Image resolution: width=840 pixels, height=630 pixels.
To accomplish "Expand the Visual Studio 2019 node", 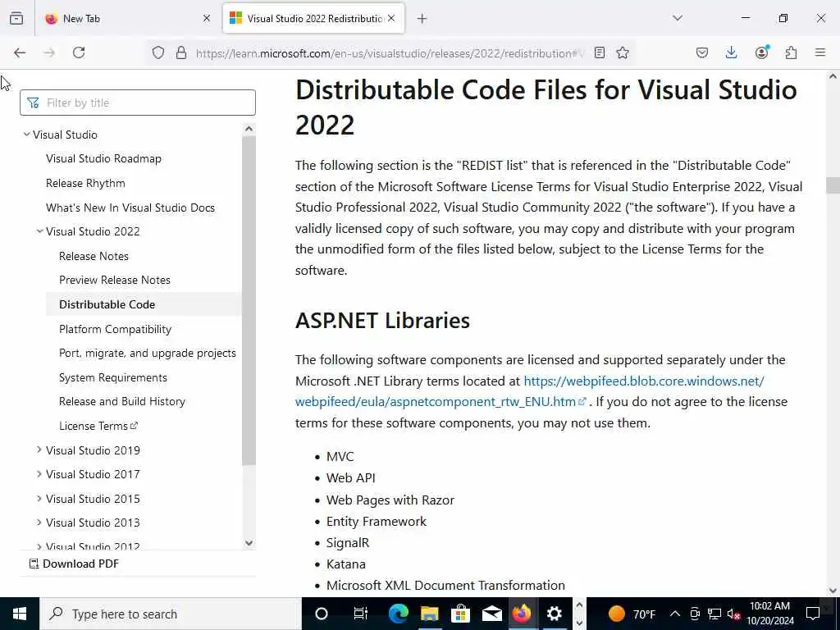I will pyautogui.click(x=39, y=450).
